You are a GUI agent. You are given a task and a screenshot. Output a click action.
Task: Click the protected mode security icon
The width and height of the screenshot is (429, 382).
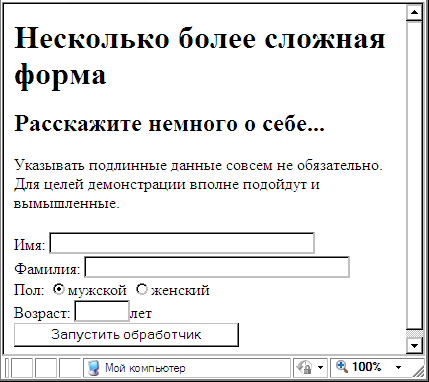[304, 368]
